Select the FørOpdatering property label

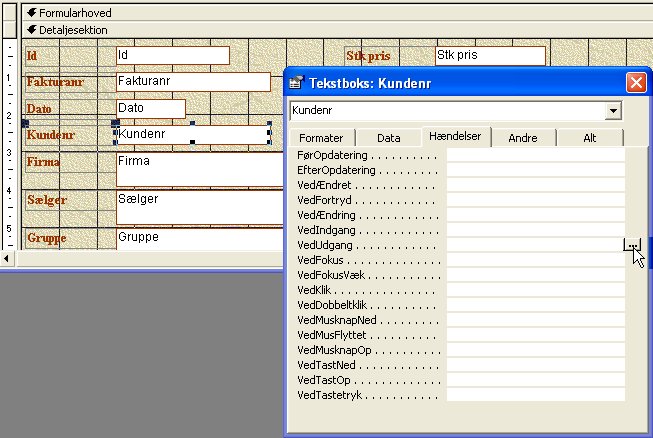pyautogui.click(x=332, y=155)
